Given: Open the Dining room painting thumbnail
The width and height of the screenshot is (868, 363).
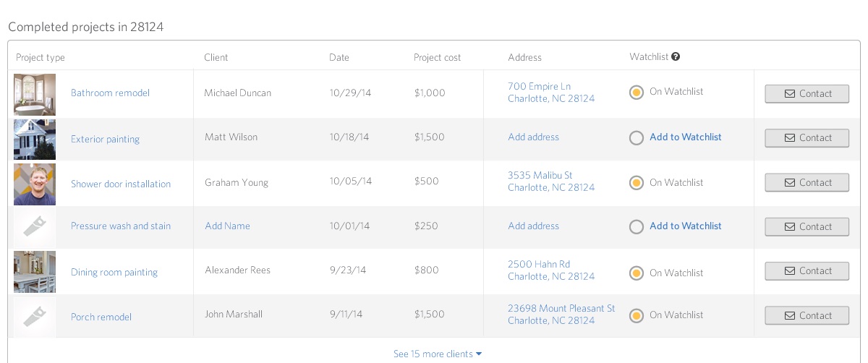Looking at the screenshot, I should [x=35, y=272].
